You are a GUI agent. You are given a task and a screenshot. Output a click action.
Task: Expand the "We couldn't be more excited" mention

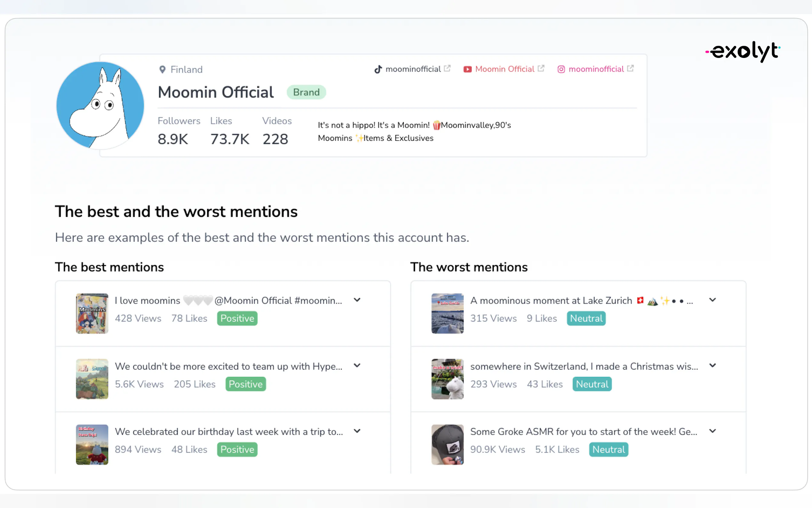357,366
